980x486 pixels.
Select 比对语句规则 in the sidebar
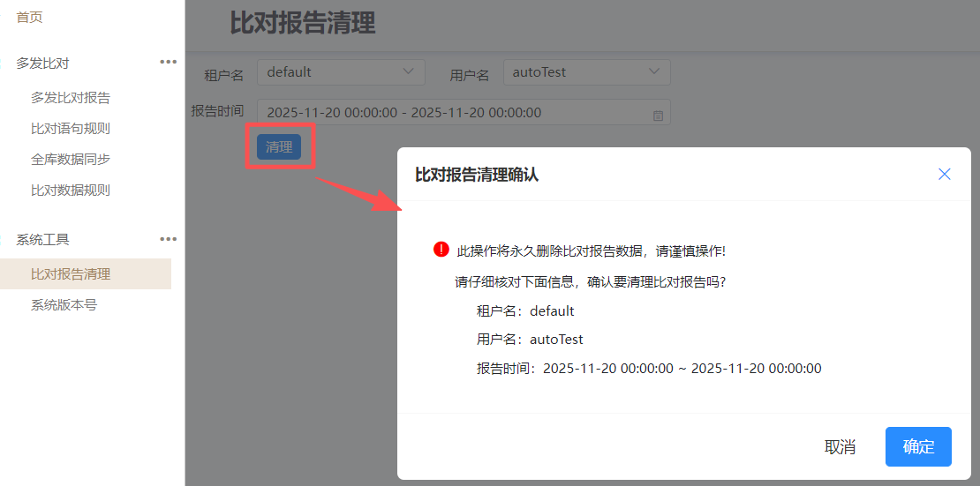(x=71, y=129)
